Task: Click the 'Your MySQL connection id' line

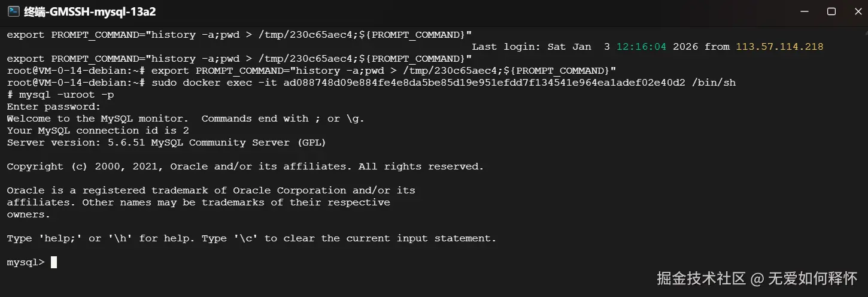Action: tap(98, 131)
